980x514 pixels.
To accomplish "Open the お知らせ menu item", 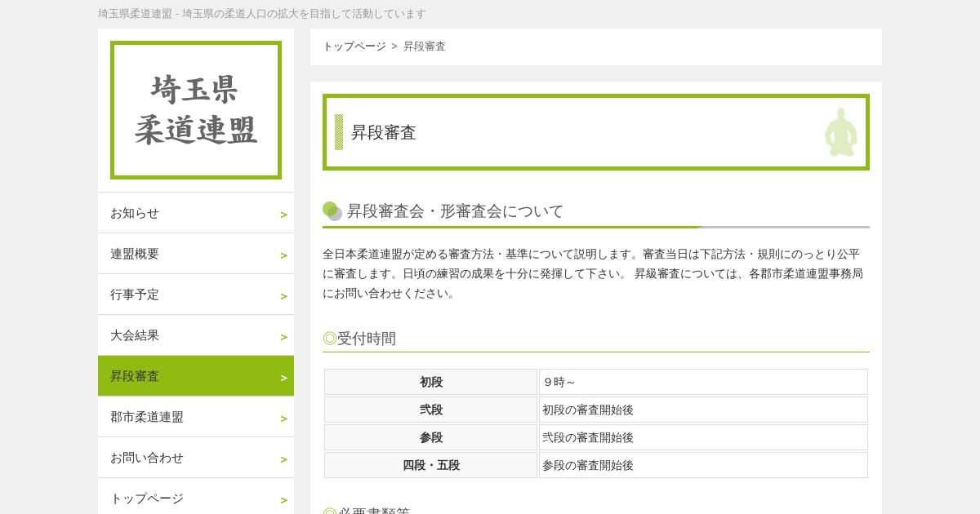I will pos(196,213).
